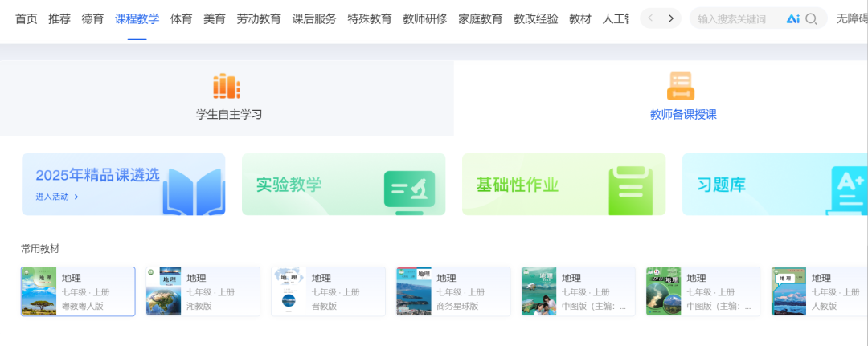Click the right arrow to scroll the nav forward

(x=671, y=18)
